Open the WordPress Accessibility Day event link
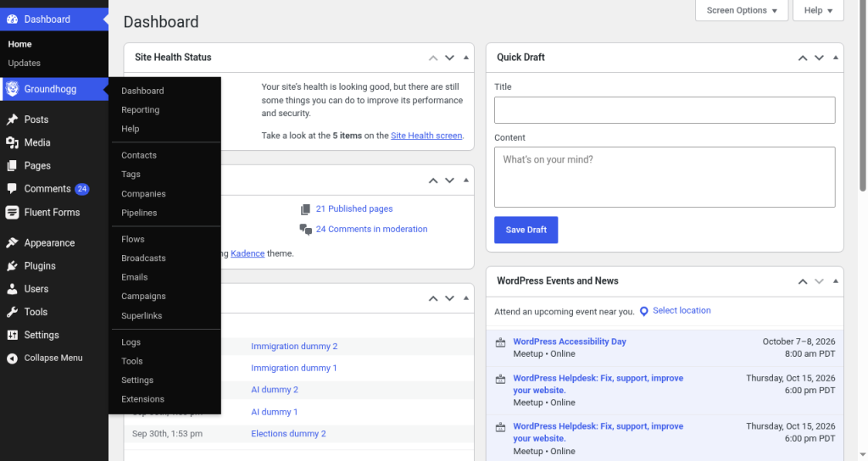The width and height of the screenshot is (868, 461). pyautogui.click(x=570, y=342)
